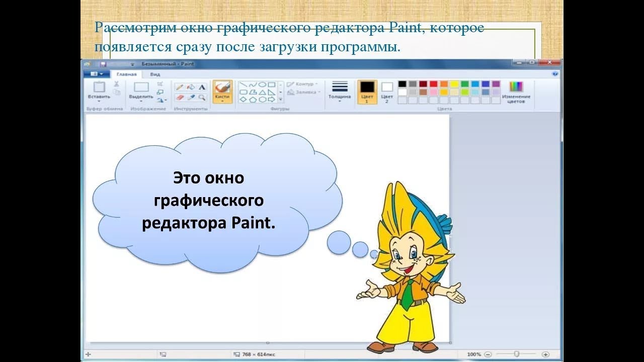Expand the Кисти dropdown arrow
This screenshot has width=644, height=362.
(x=222, y=101)
